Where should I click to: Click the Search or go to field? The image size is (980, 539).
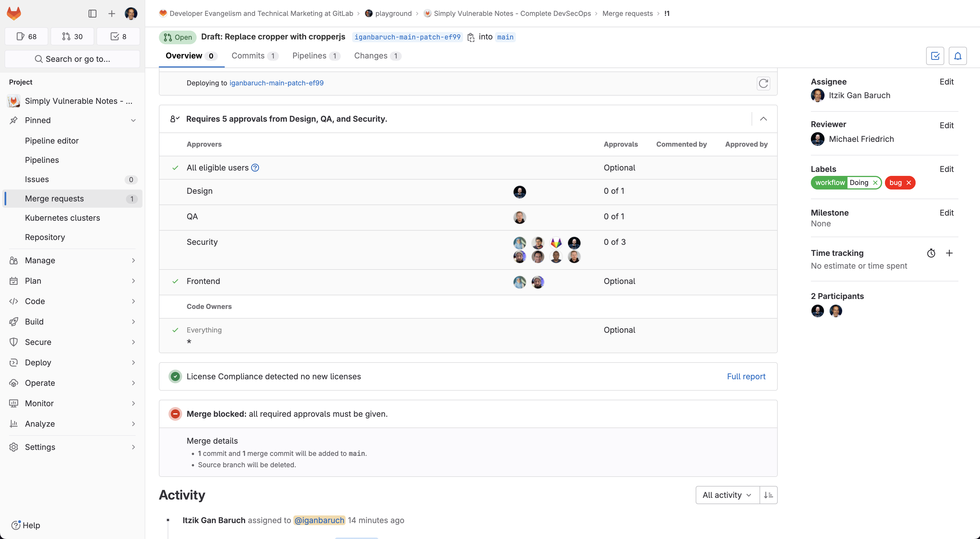pos(72,59)
